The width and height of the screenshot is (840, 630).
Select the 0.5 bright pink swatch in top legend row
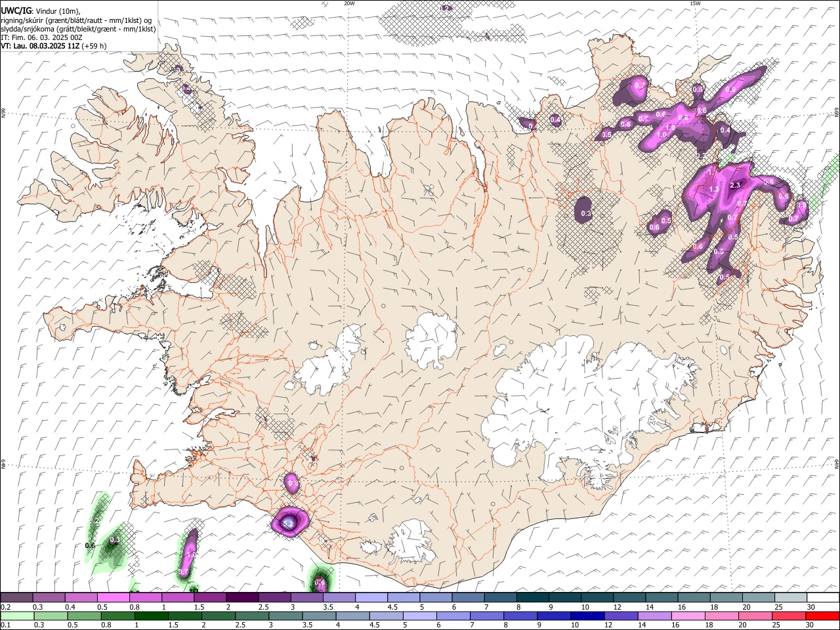click(113, 598)
